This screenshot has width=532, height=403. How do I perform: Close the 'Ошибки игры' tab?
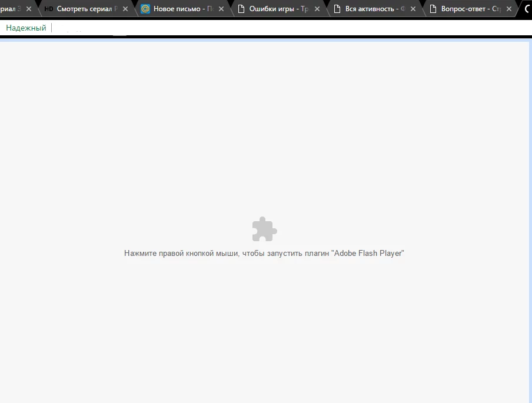[x=317, y=9]
